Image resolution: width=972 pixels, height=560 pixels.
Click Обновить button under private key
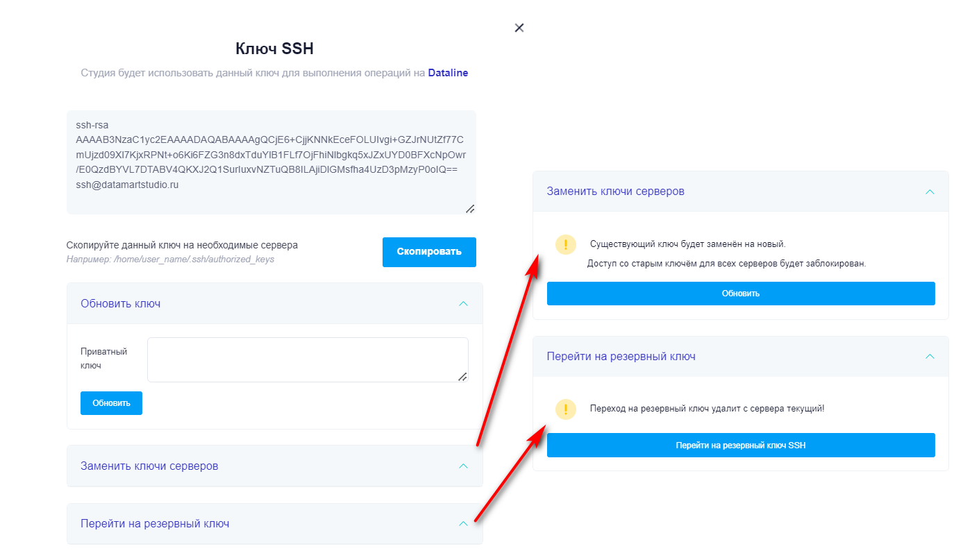point(111,403)
